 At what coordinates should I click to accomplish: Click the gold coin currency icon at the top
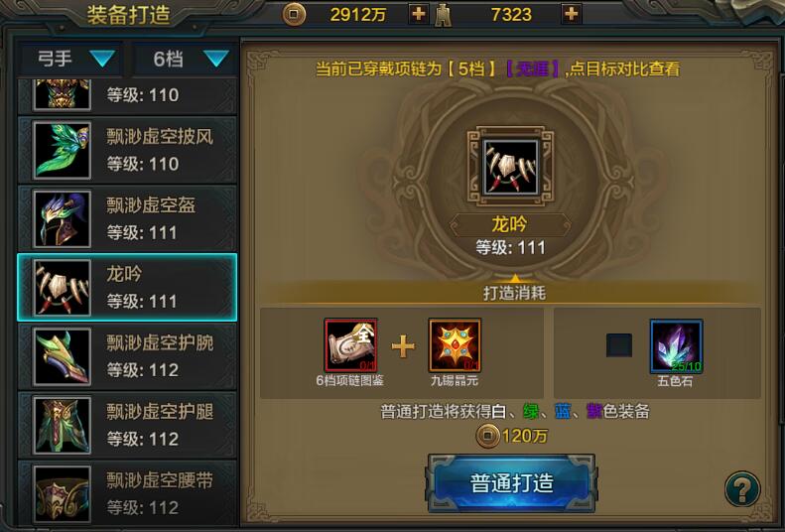pos(294,14)
